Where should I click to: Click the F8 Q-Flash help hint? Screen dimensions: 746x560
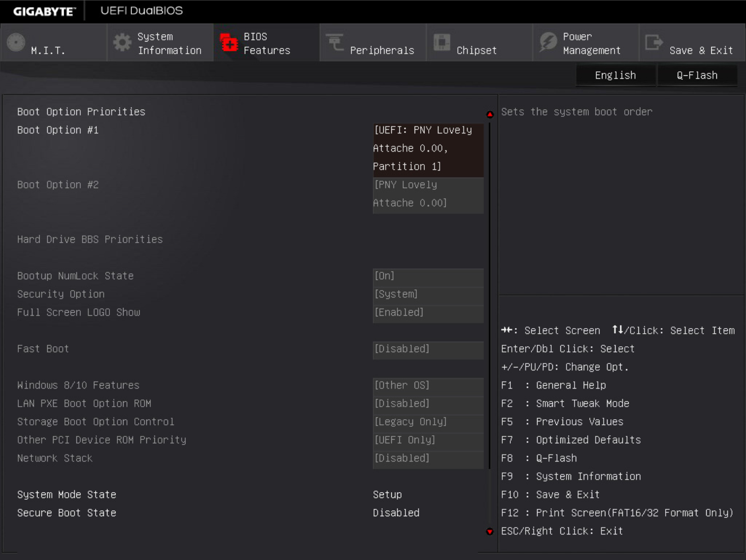(539, 458)
